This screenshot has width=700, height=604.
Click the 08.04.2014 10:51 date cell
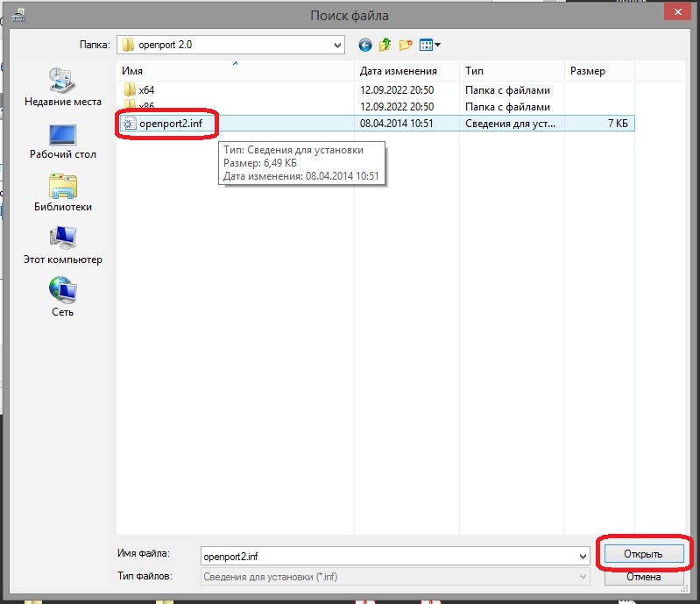(396, 124)
